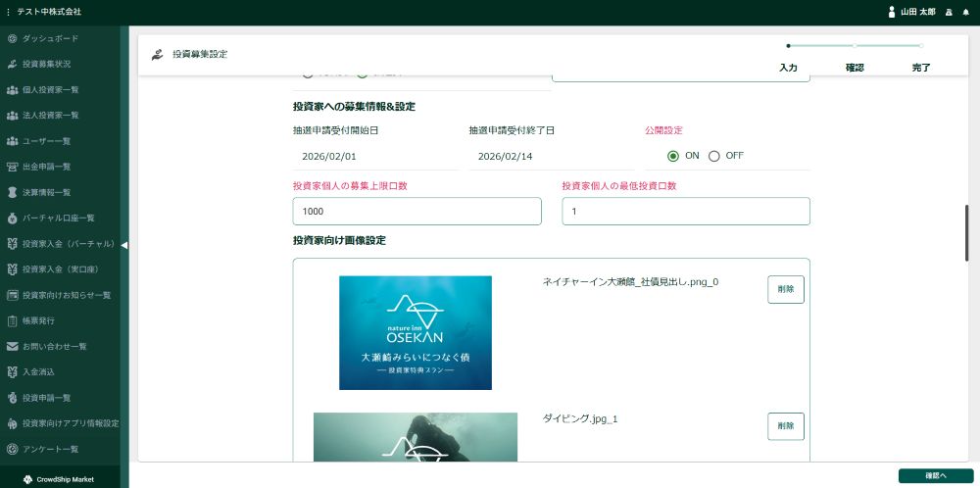The height and width of the screenshot is (488, 980).
Task: Click the 投資家個人の募集上限口数 field
Action: click(x=416, y=212)
